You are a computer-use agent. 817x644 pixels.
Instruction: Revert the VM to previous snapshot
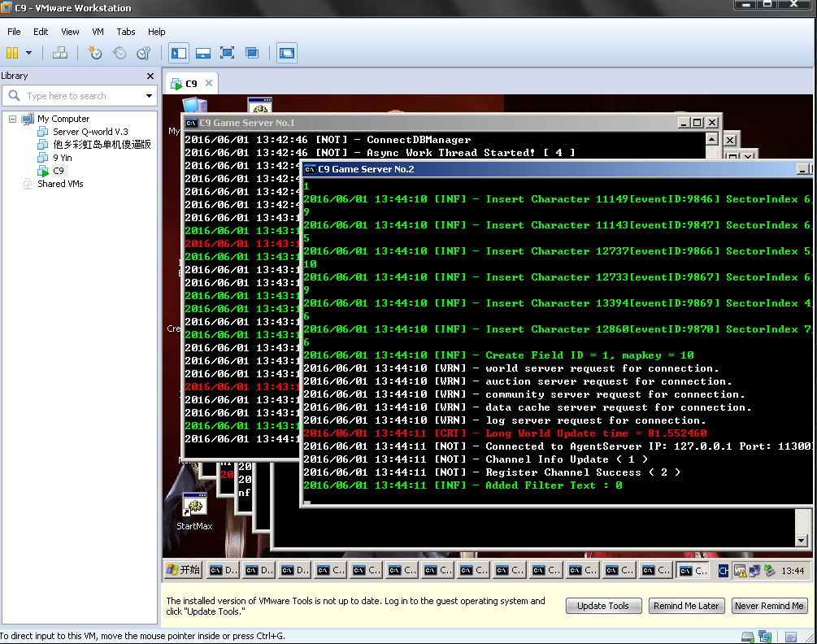click(120, 53)
